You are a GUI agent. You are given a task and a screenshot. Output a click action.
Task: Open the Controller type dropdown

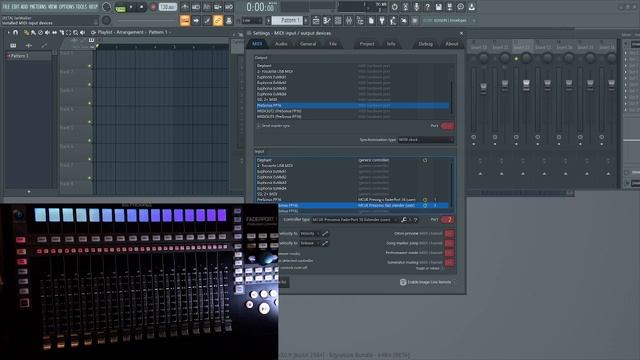click(x=354, y=220)
